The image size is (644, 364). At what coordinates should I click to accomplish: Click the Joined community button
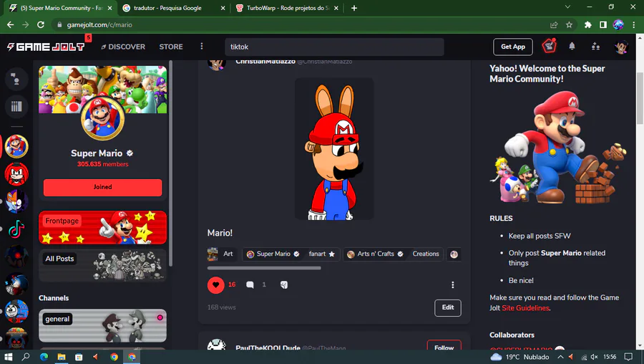(x=102, y=187)
